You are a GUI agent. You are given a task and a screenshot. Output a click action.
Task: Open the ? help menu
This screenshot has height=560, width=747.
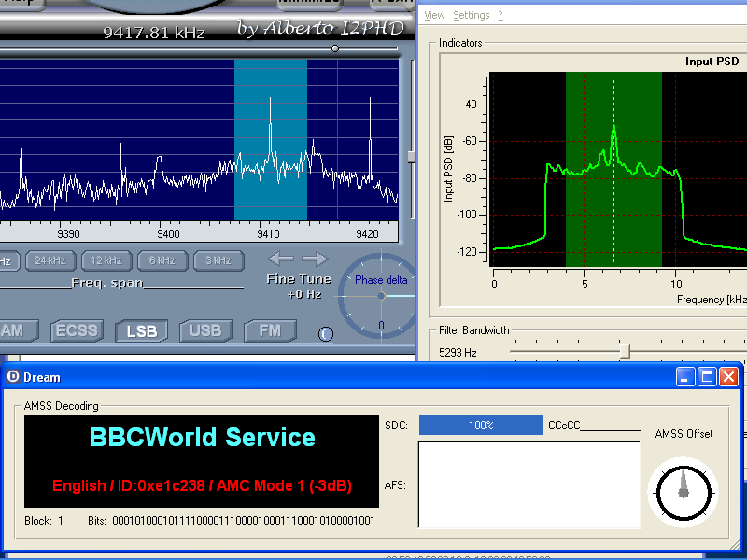click(500, 15)
